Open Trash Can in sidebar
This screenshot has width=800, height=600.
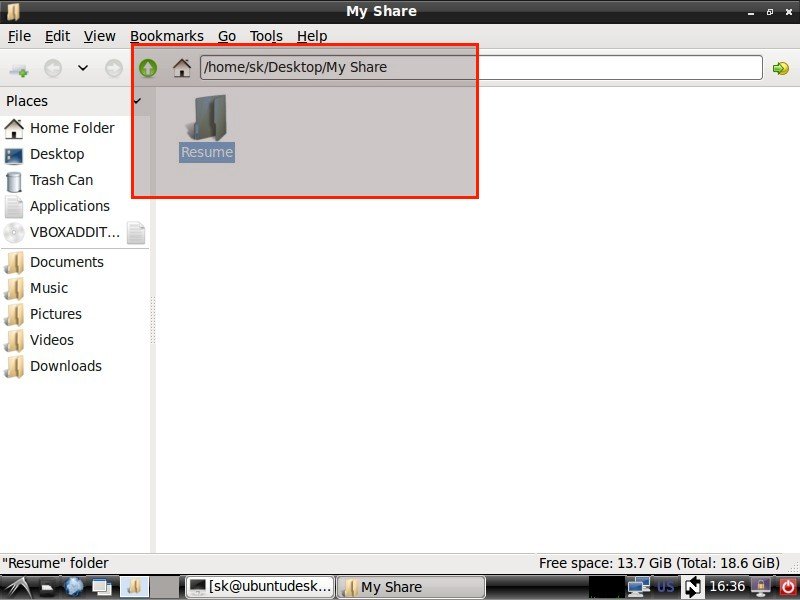coord(75,180)
